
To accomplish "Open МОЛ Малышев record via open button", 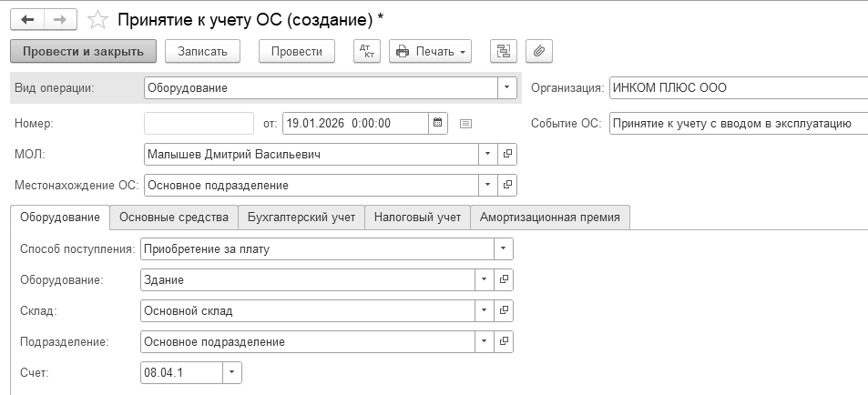I will pos(508,154).
